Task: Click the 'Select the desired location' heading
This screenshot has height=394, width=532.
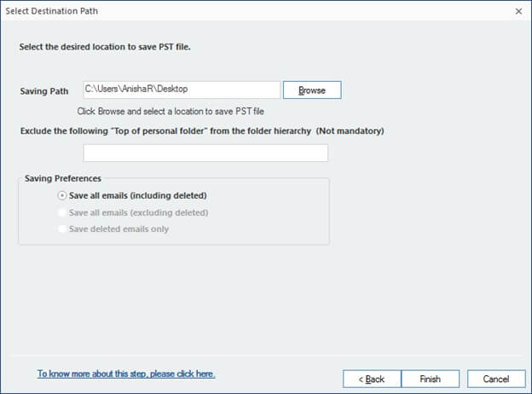Action: (x=105, y=47)
